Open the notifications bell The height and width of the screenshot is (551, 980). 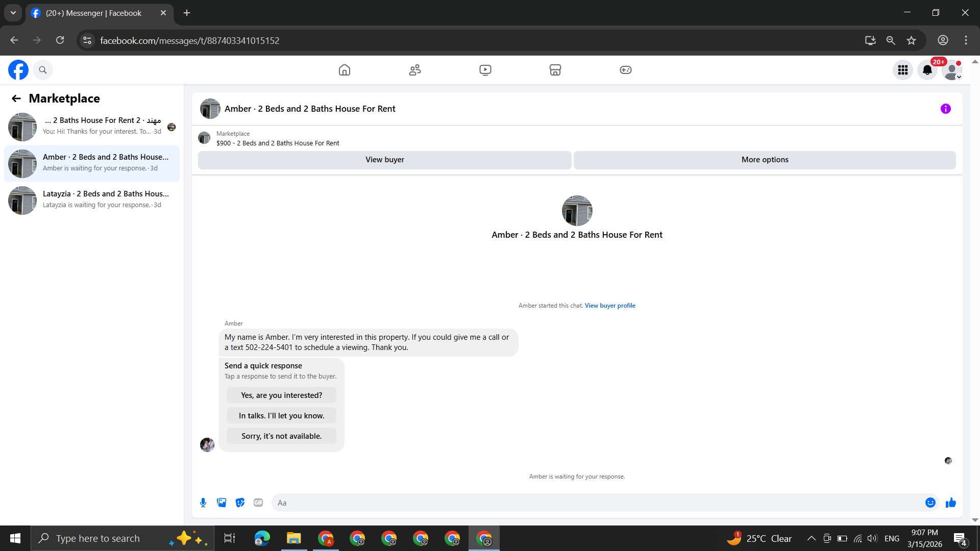coord(927,70)
